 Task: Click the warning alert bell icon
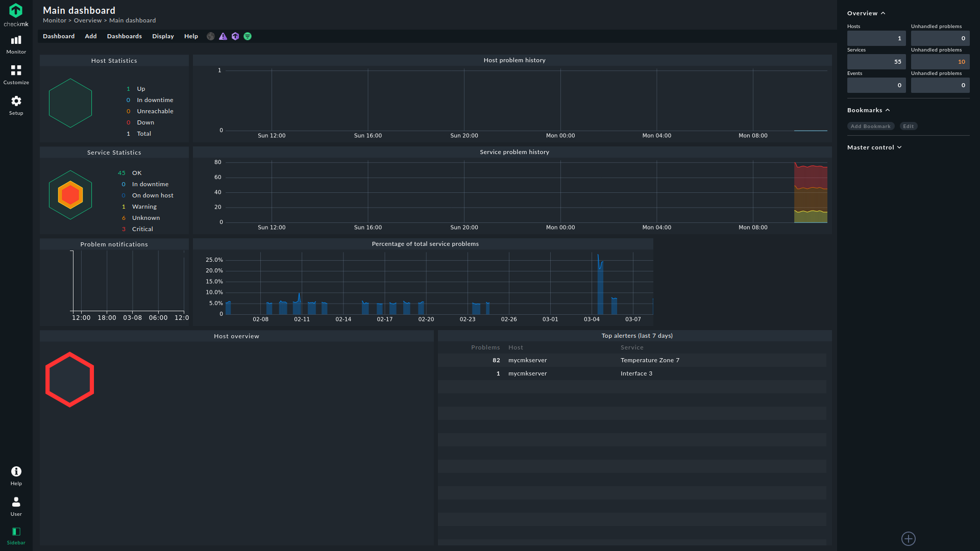pos(222,36)
